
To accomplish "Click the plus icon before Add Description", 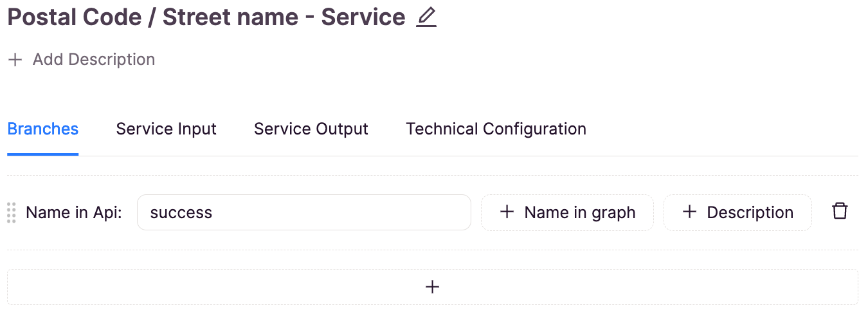I will point(15,60).
